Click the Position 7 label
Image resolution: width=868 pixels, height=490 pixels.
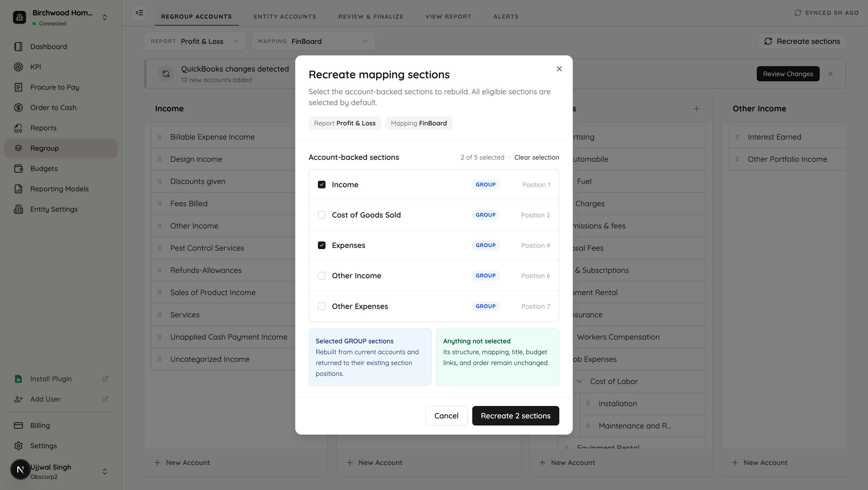(535, 306)
